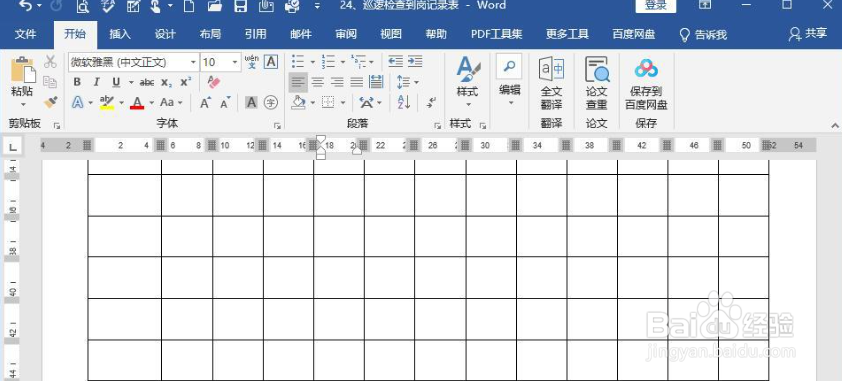
Task: Click the distributed alignment icon
Action: click(376, 82)
